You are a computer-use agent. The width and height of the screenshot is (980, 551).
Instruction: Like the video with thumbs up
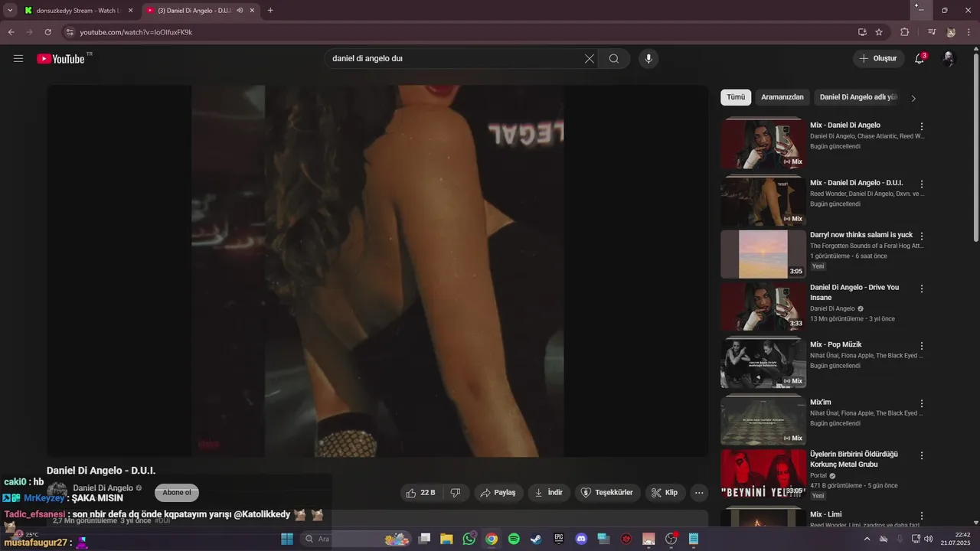coord(421,493)
